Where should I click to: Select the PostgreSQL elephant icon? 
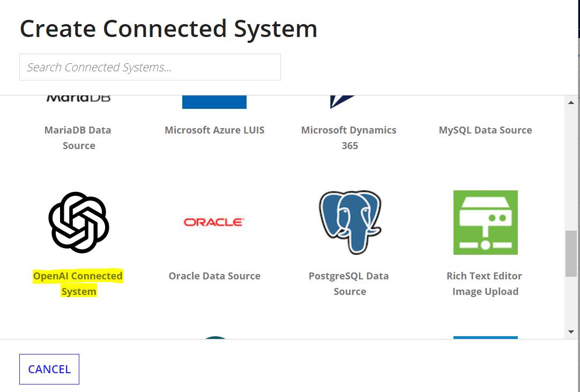350,223
